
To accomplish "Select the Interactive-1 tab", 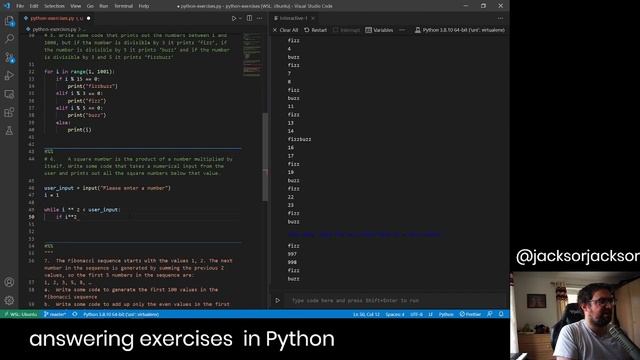I will pyautogui.click(x=293, y=18).
